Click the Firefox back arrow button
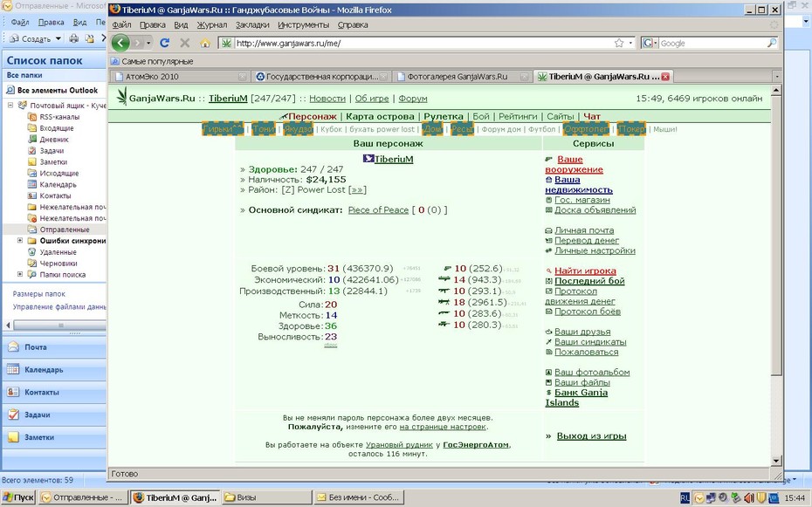 click(x=120, y=43)
